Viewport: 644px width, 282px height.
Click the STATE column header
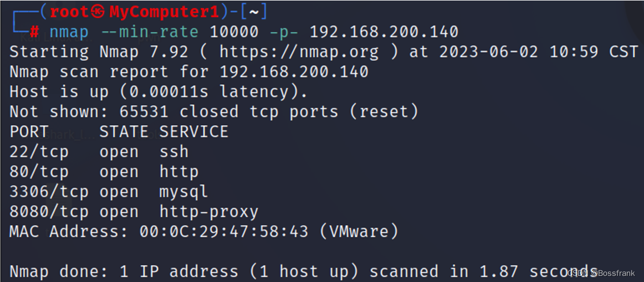coord(124,132)
